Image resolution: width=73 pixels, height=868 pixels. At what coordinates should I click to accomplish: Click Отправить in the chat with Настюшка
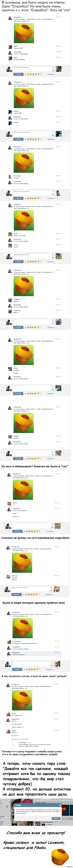(18, 198)
